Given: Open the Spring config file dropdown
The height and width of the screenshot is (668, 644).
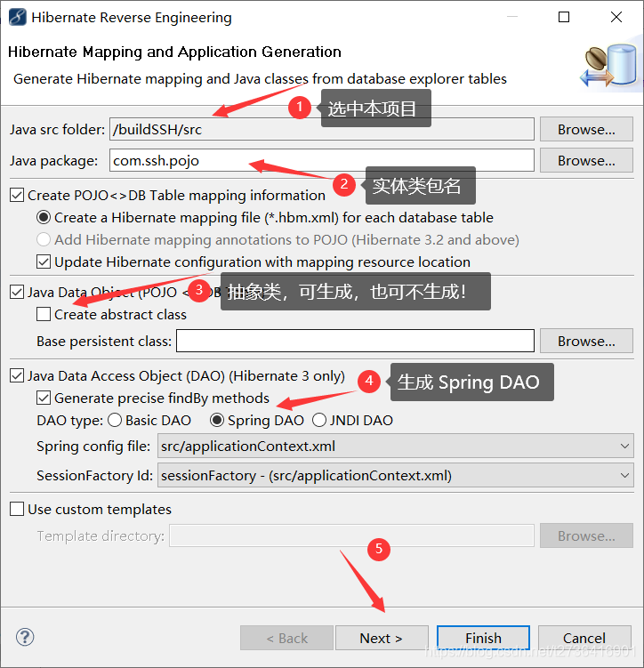Looking at the screenshot, I should tap(396, 446).
